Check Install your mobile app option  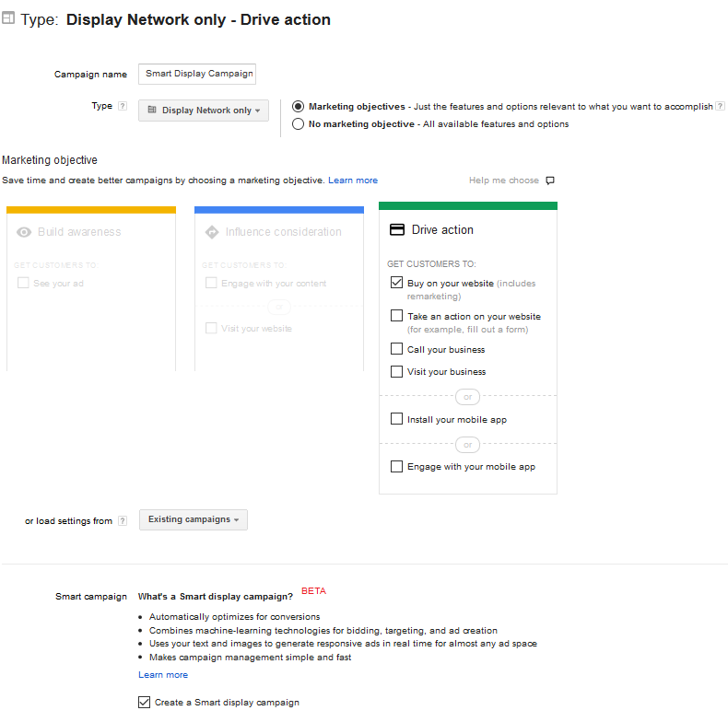point(396,418)
